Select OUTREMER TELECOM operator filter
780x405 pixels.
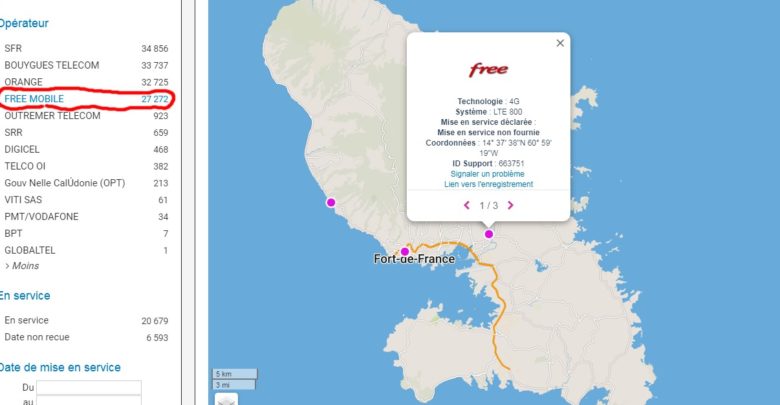[x=86, y=116]
